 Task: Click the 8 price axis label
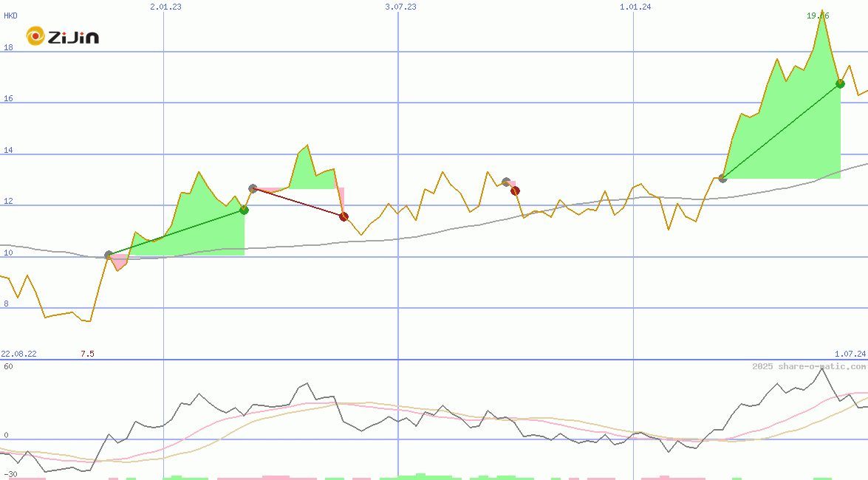click(7, 304)
